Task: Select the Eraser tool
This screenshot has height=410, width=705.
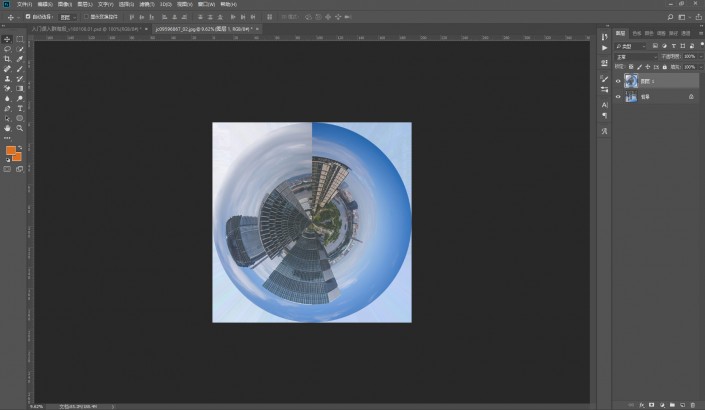Action: (7, 89)
